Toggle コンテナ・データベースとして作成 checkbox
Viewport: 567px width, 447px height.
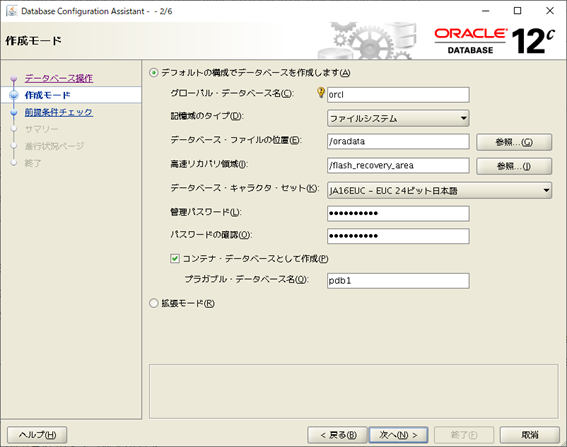175,259
